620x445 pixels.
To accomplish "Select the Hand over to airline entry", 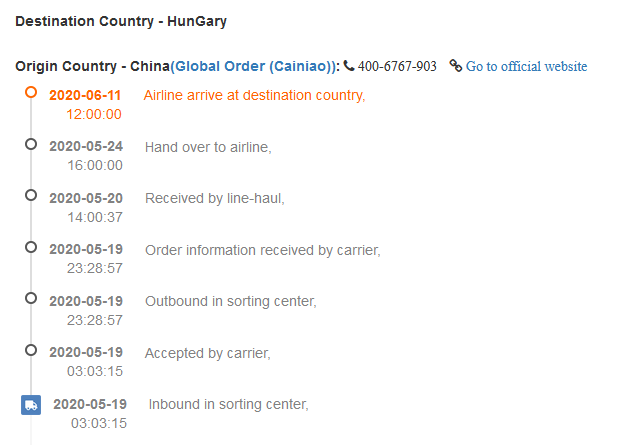I will coord(208,147).
